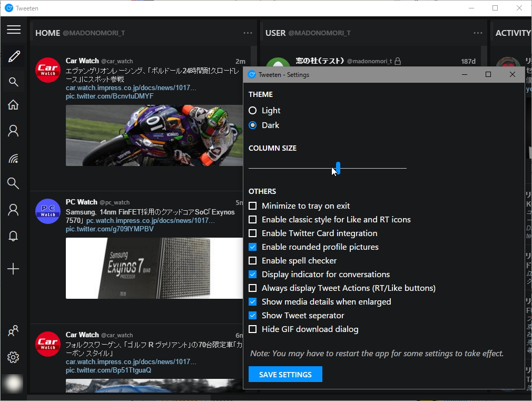The height and width of the screenshot is (401, 532).
Task: Open pic.twitter.com/g709lYMPBV link
Action: click(110, 229)
